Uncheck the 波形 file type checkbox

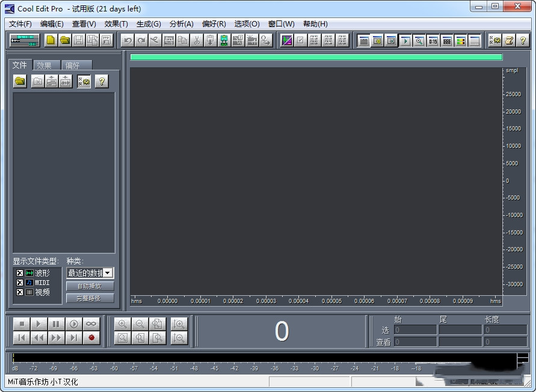(x=20, y=273)
